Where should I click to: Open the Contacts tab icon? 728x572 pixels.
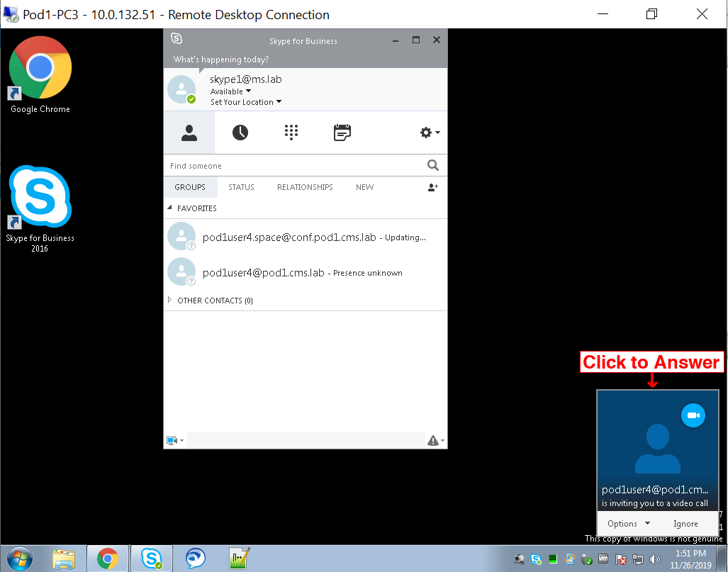coord(189,133)
